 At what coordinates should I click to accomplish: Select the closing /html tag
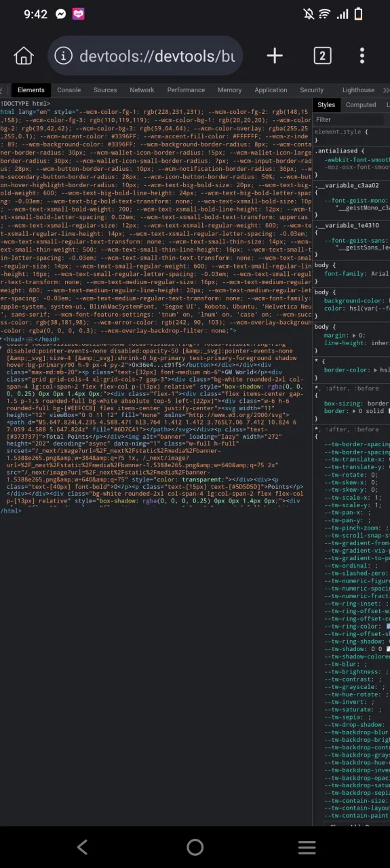point(11,511)
